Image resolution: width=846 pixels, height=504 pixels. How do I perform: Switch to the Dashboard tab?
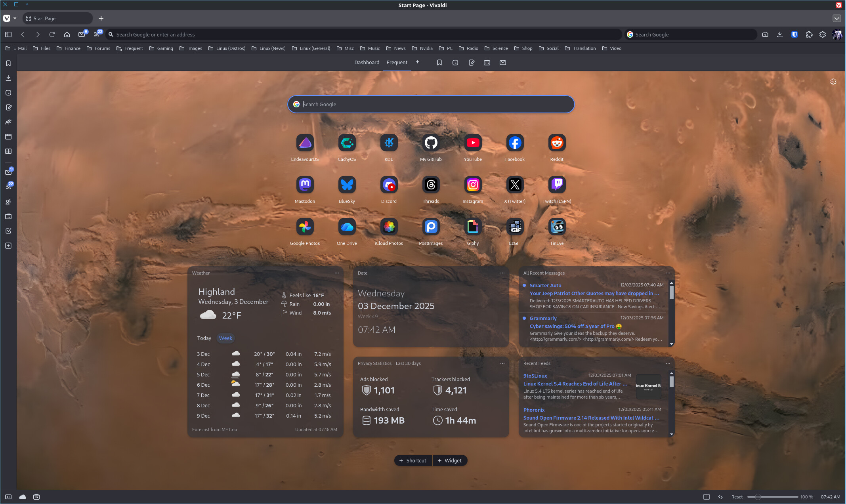tap(367, 62)
